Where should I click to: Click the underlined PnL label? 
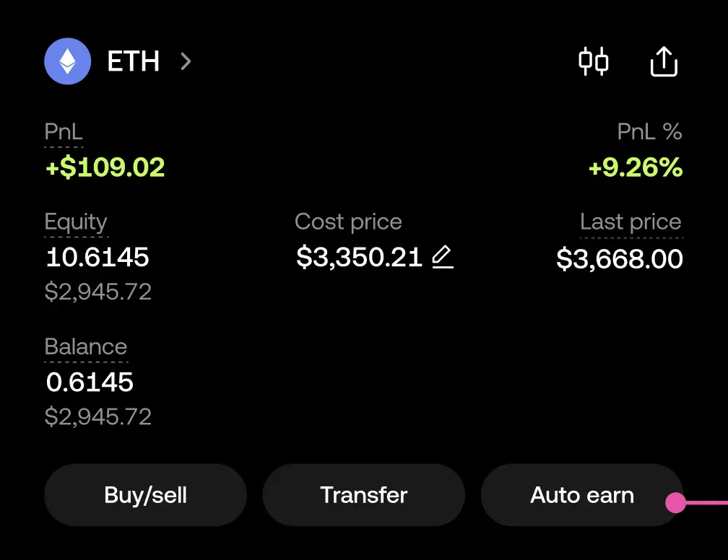coord(64,132)
